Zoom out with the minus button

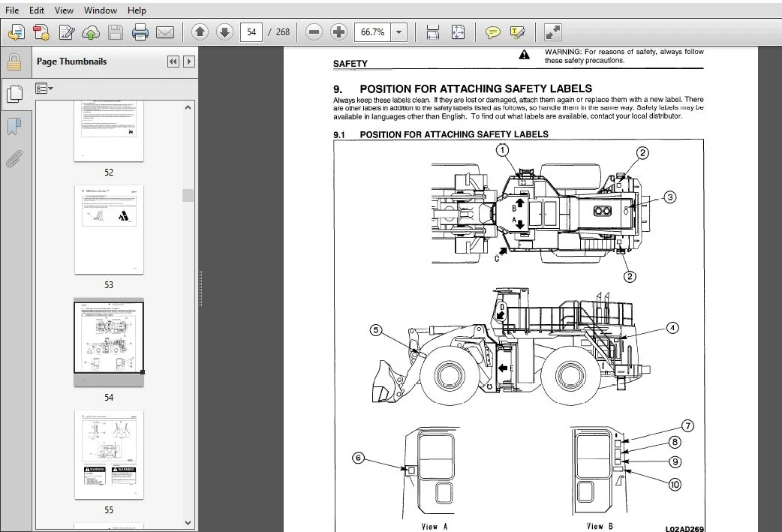point(314,32)
